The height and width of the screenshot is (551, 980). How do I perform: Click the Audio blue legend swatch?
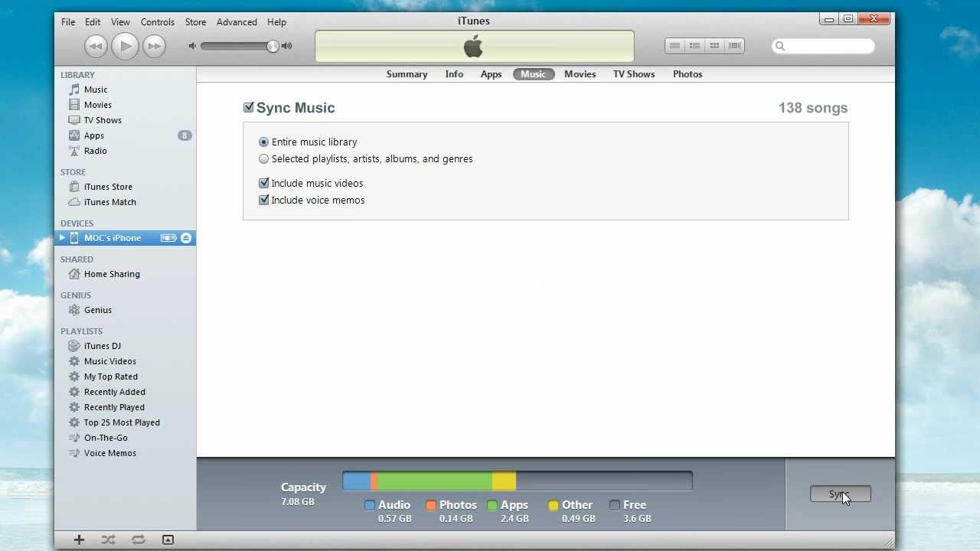click(370, 505)
